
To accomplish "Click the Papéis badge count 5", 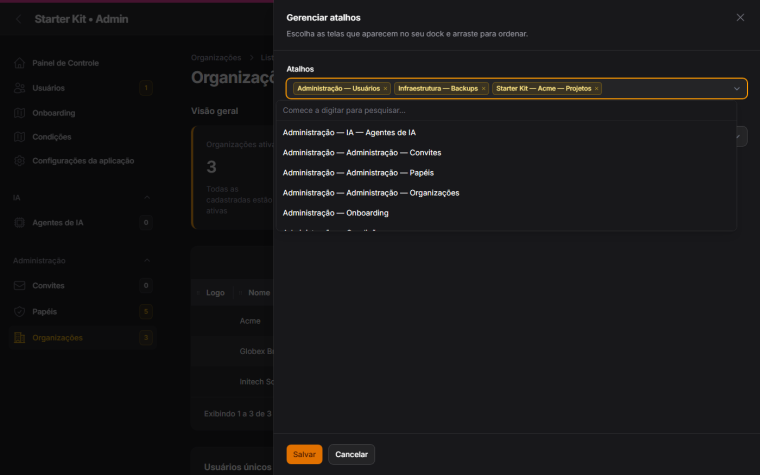I will coord(146,312).
